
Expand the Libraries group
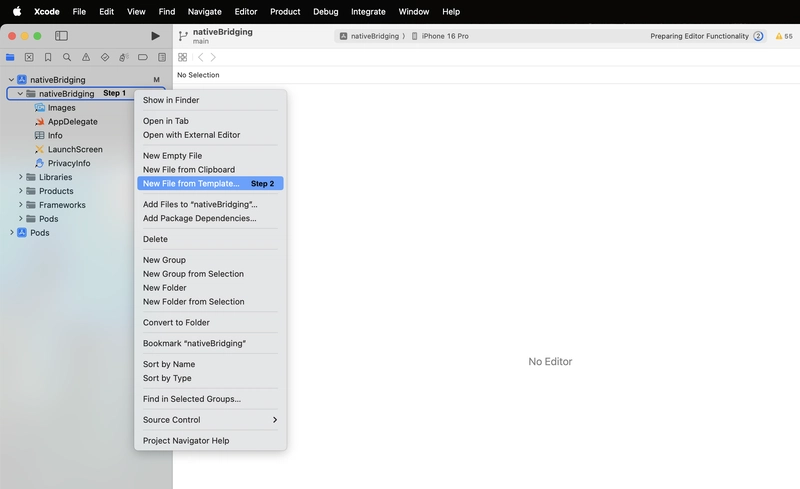point(20,177)
